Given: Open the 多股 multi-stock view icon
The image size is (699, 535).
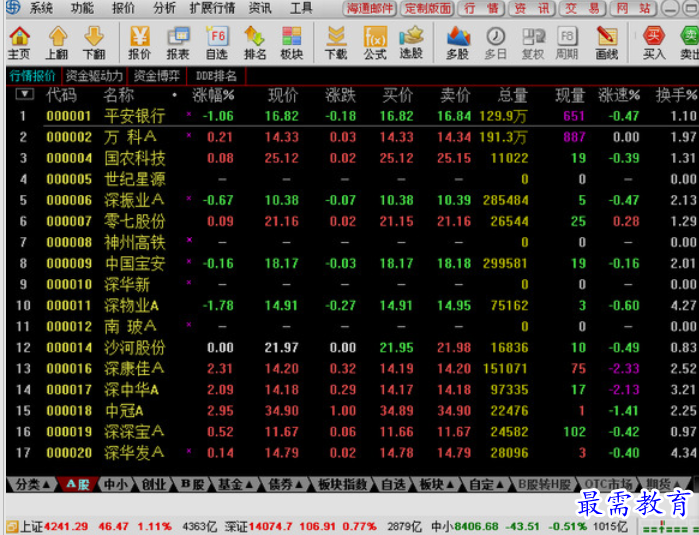Looking at the screenshot, I should pyautogui.click(x=457, y=43).
